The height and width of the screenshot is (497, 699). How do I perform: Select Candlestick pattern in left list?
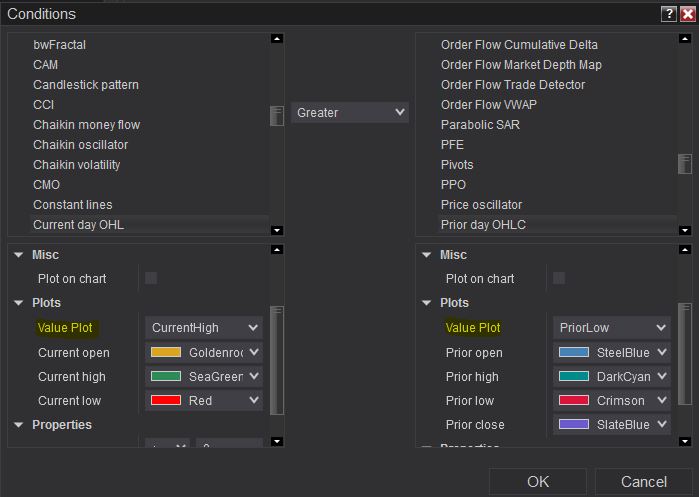(86, 85)
